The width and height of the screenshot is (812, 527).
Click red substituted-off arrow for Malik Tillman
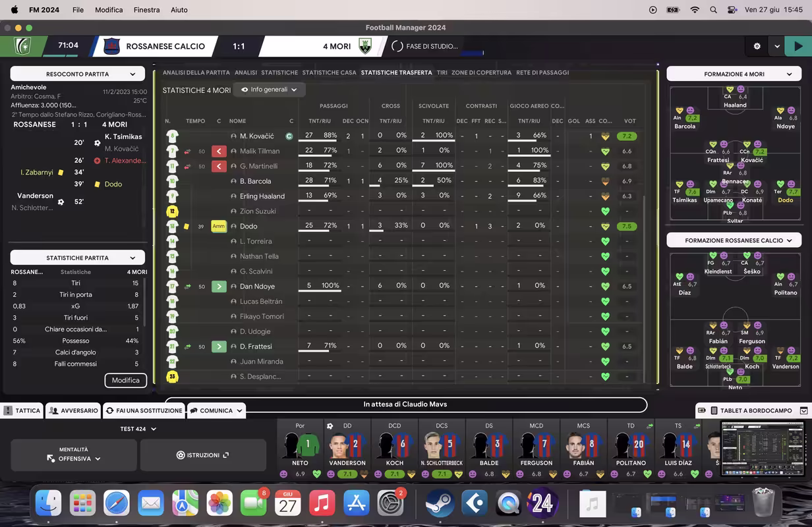tap(219, 151)
